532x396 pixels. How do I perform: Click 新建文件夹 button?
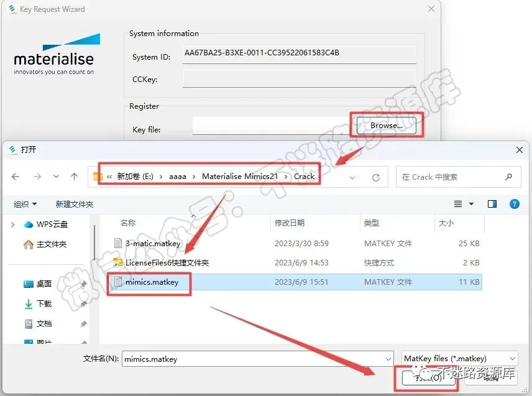tap(75, 204)
